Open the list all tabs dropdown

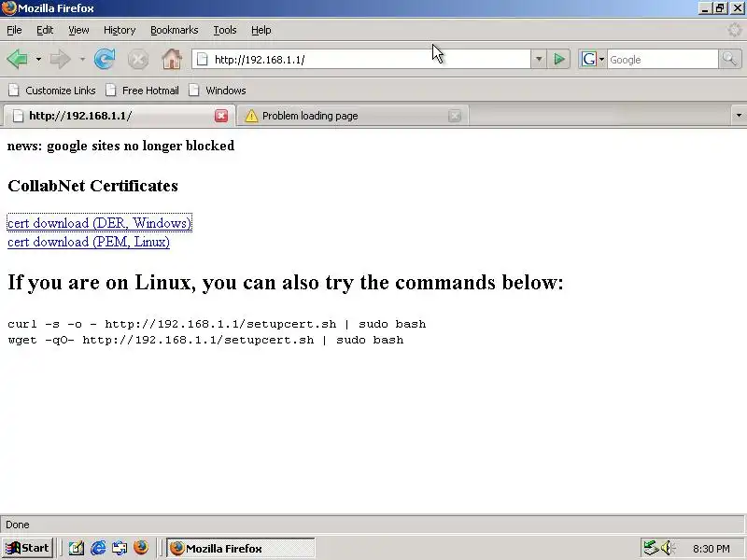pyautogui.click(x=739, y=115)
